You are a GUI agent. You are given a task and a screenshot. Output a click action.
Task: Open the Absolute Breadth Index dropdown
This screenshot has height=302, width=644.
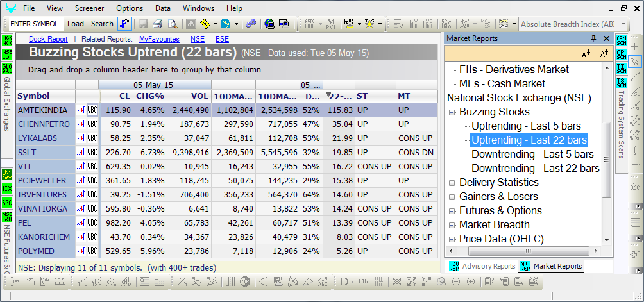coord(623,24)
